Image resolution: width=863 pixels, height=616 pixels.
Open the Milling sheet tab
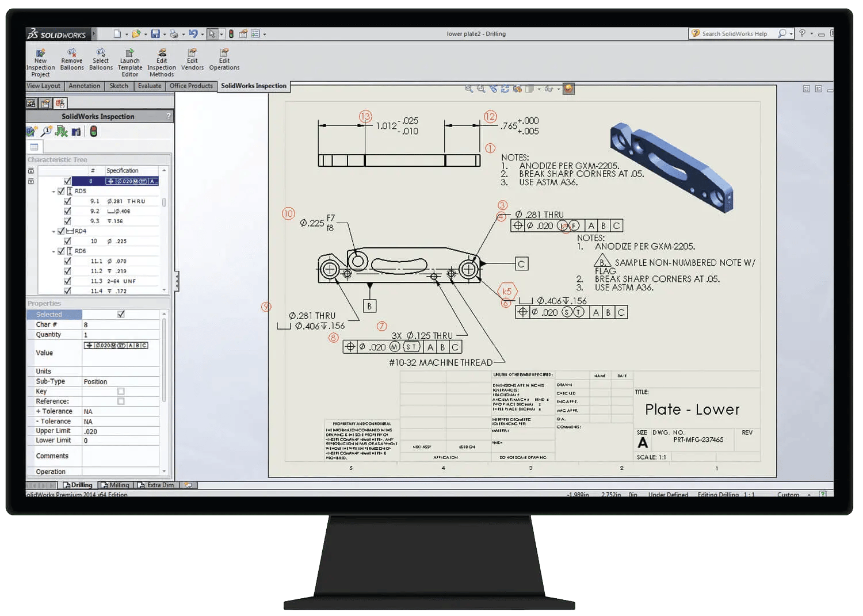point(116,485)
